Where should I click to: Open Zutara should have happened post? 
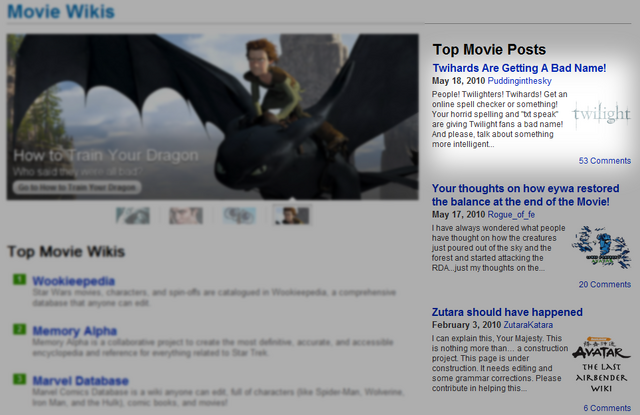(x=507, y=312)
